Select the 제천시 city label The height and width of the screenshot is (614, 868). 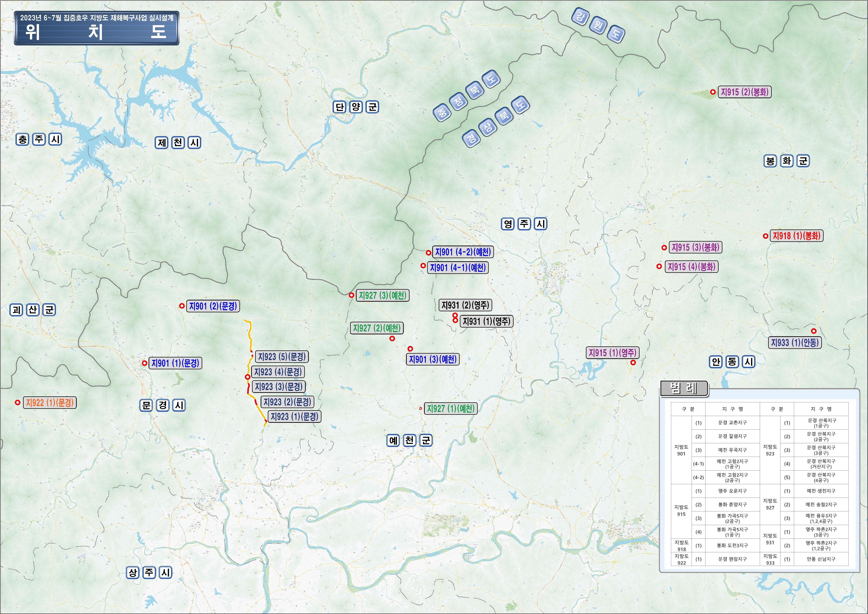tap(178, 143)
